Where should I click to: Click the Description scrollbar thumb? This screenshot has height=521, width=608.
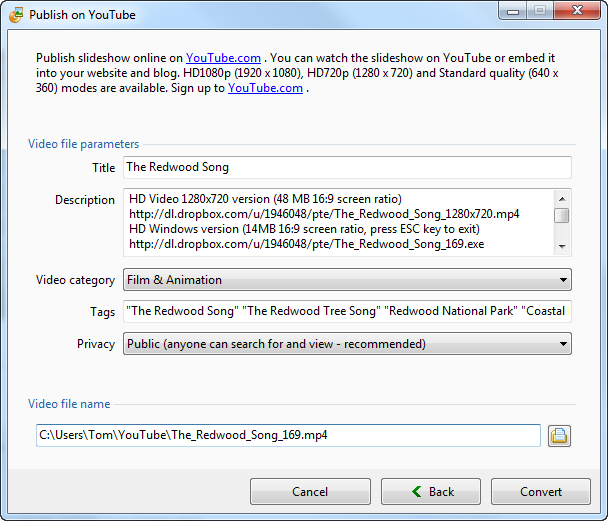point(562,216)
